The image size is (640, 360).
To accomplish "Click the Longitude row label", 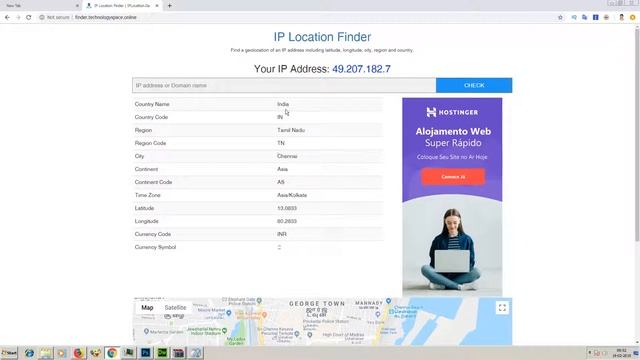I will pos(147,221).
